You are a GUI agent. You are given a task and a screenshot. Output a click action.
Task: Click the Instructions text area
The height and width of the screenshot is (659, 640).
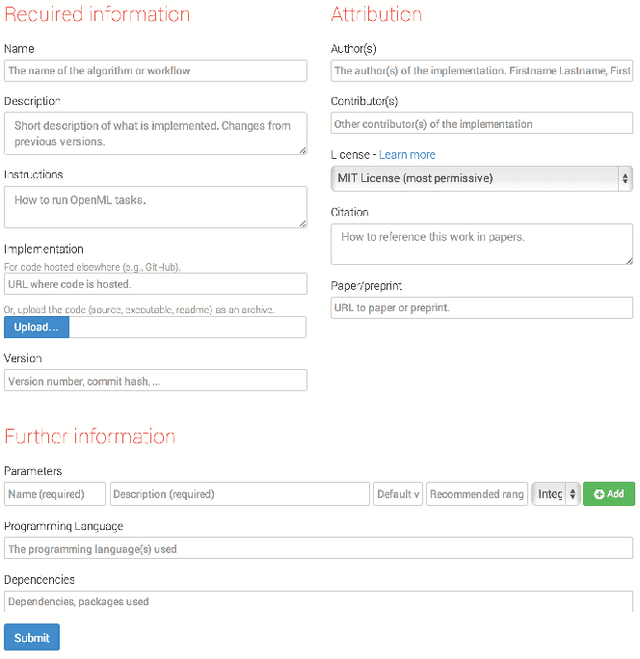155,206
